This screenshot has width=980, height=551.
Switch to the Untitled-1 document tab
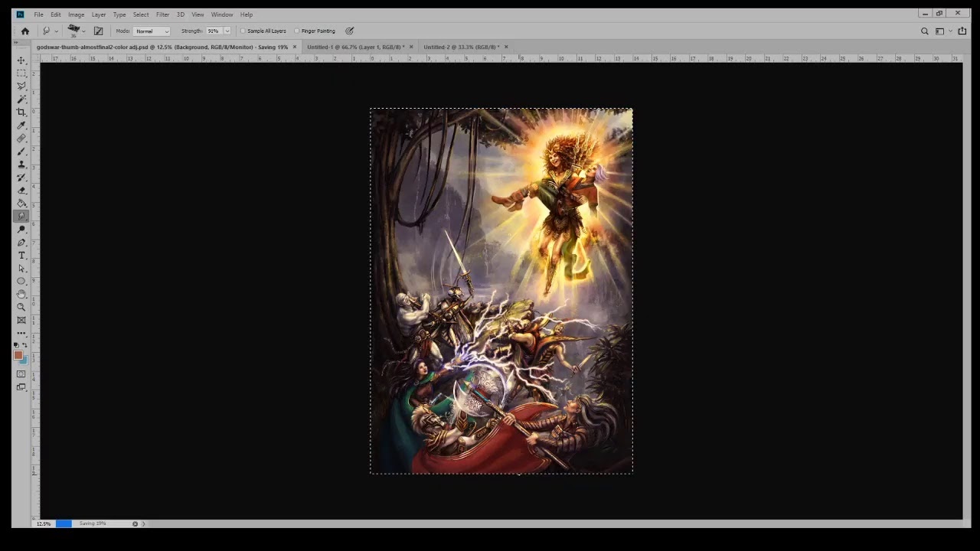click(356, 47)
